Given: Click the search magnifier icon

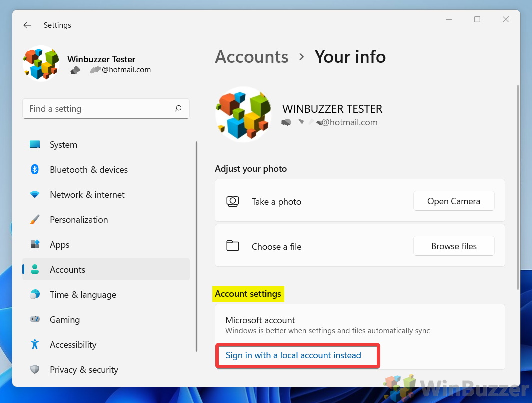Looking at the screenshot, I should tap(178, 108).
